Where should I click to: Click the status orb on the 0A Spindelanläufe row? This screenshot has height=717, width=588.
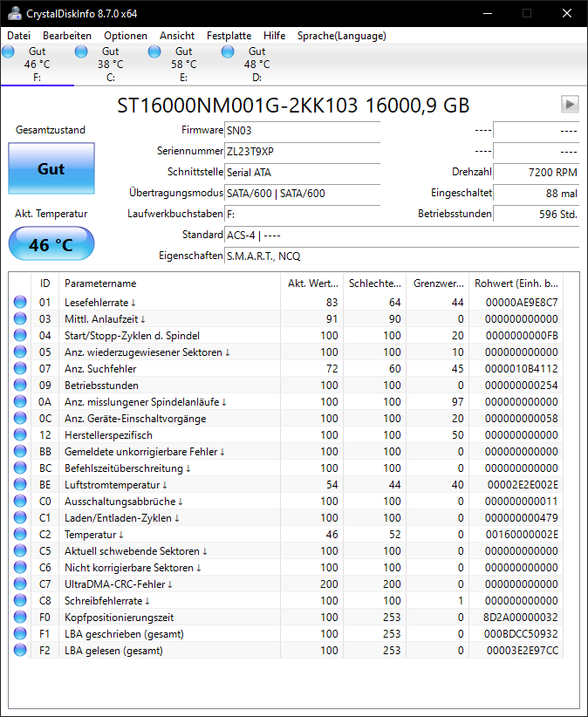click(20, 401)
